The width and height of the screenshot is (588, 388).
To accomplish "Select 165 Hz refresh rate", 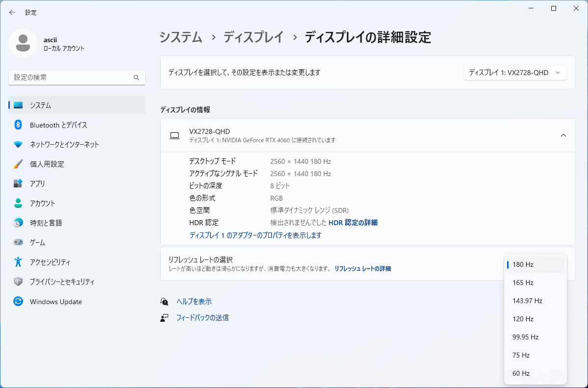I will coord(523,283).
